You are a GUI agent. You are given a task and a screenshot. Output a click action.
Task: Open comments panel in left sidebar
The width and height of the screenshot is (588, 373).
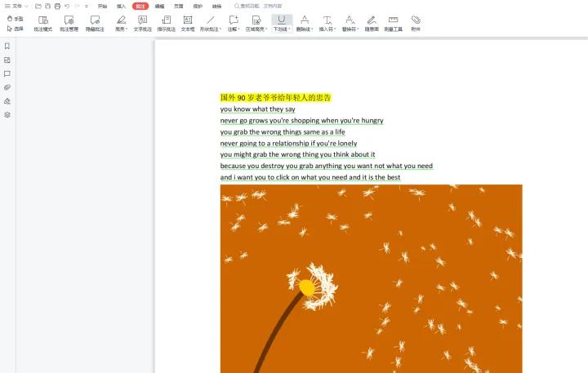coord(7,73)
